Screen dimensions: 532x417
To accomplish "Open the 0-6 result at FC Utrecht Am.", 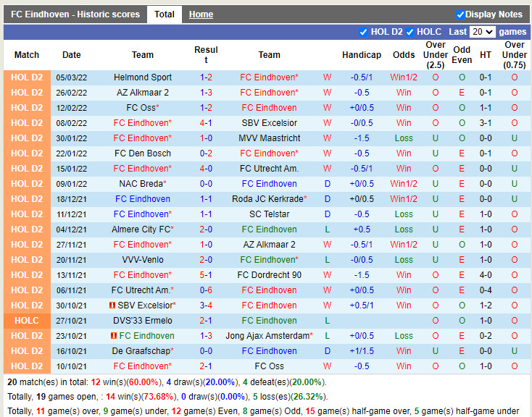I will point(206,290).
